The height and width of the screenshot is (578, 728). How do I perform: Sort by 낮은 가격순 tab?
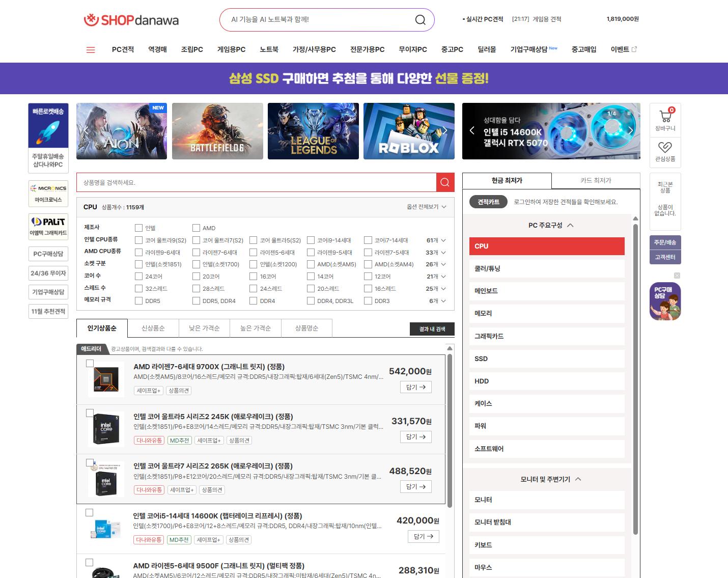[204, 328]
